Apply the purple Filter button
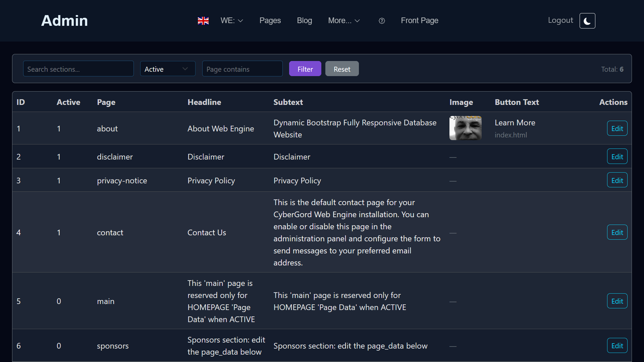The width and height of the screenshot is (644, 362). [305, 69]
